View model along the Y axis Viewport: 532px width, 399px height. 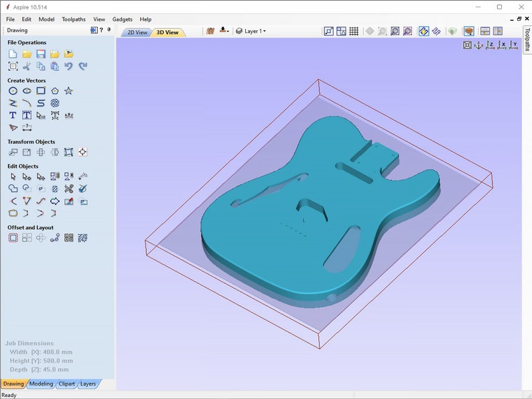coord(513,45)
